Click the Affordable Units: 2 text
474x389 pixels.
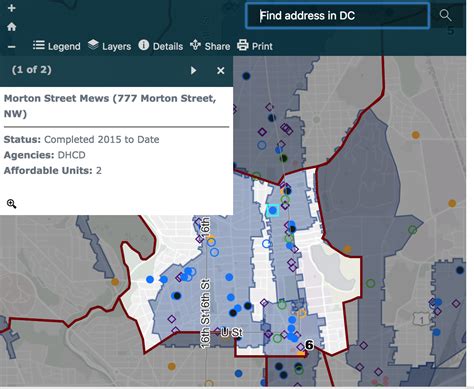tap(53, 171)
